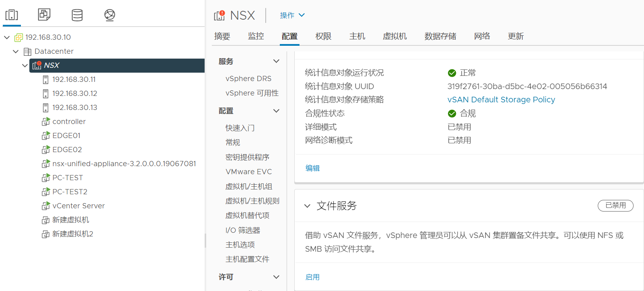Switch to the 虚拟机 tab
Viewport: 644px width, 291px height.
coord(395,36)
